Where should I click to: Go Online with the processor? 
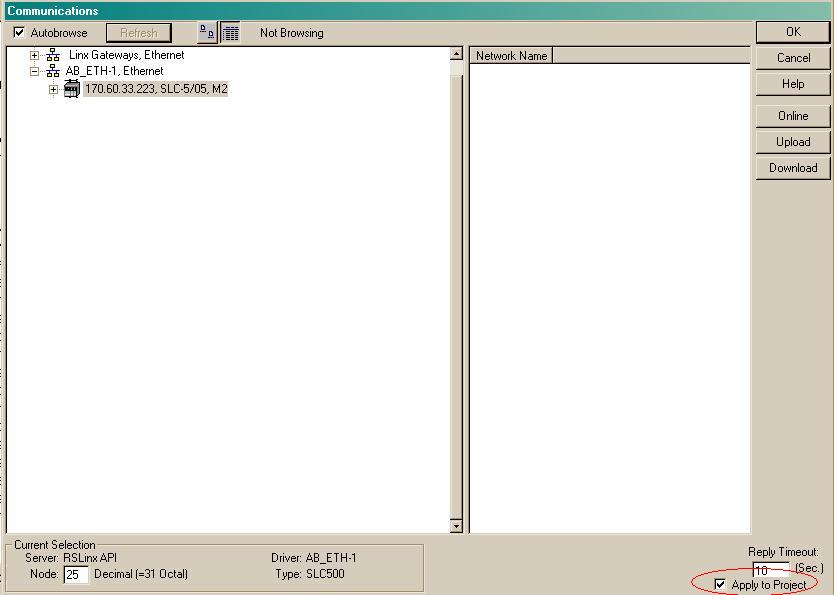point(793,116)
